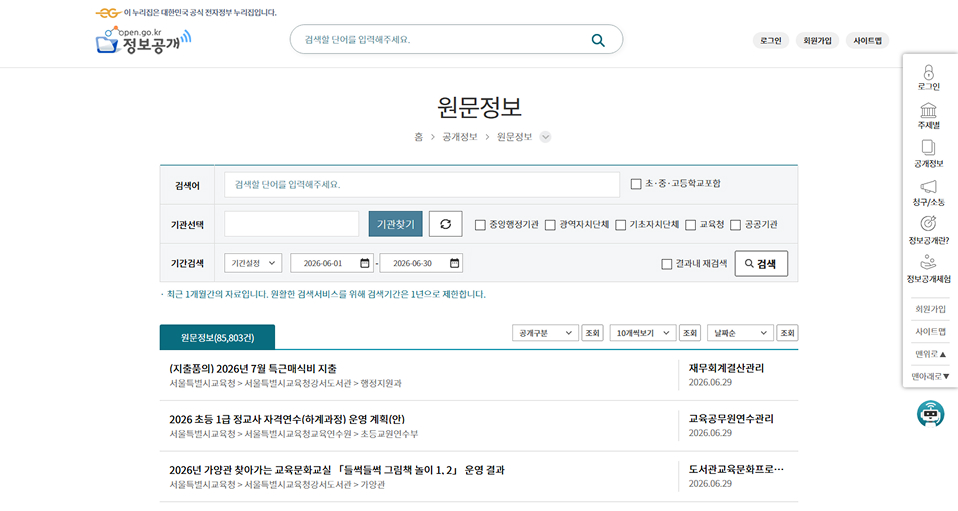Click 맨아래로 in the side panel
Image resolution: width=958 pixels, height=511 pixels.
pos(930,377)
